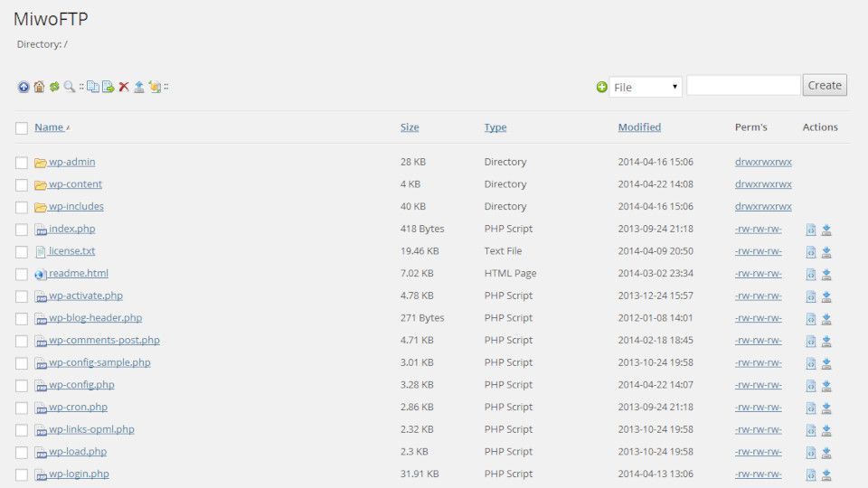Download wp-activate.php icon
Viewport: 868px width, 488px height.
pyautogui.click(x=826, y=296)
